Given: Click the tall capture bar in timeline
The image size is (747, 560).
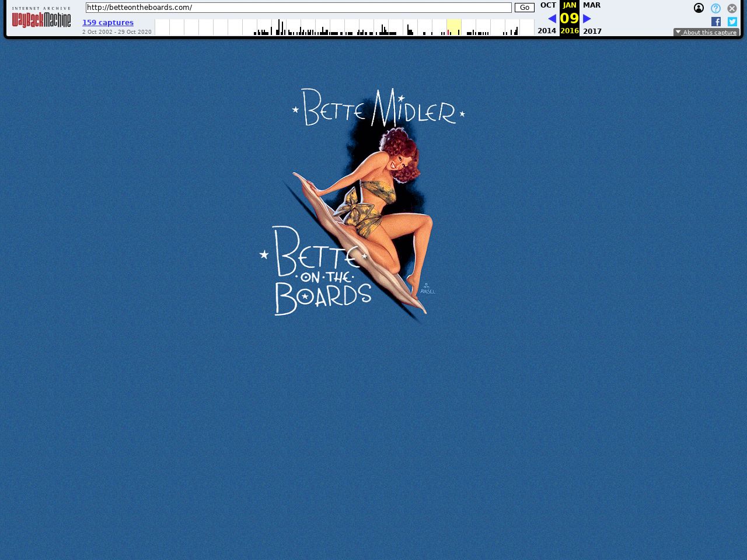Looking at the screenshot, I should coord(279,27).
